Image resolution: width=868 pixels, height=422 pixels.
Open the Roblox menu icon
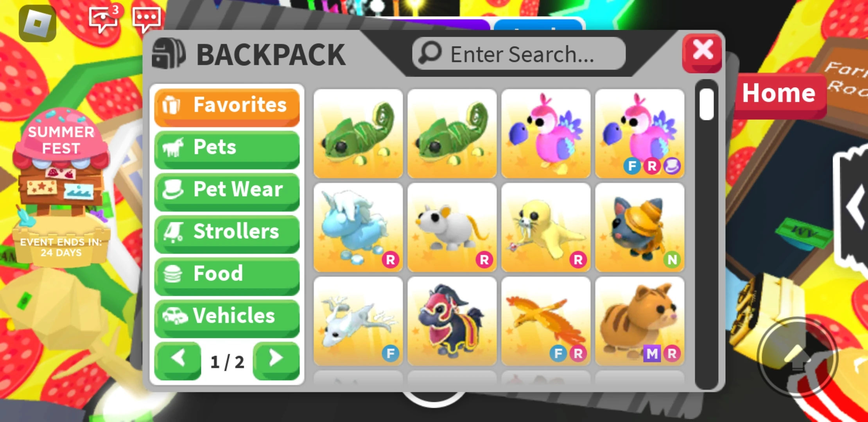(38, 23)
